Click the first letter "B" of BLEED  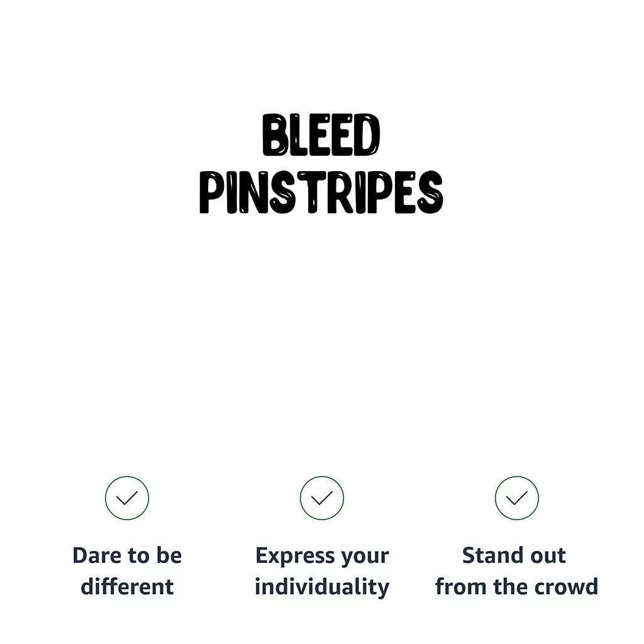pos(275,135)
